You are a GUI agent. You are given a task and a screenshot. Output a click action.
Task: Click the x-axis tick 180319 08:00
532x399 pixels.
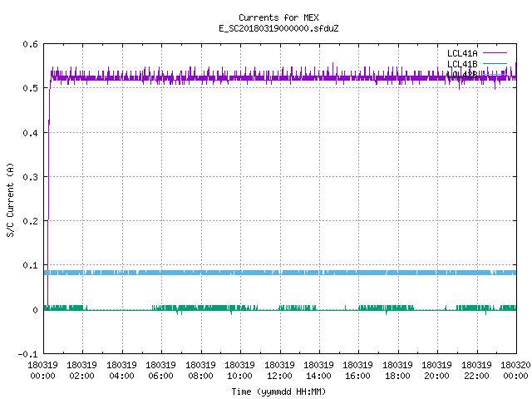(x=200, y=371)
